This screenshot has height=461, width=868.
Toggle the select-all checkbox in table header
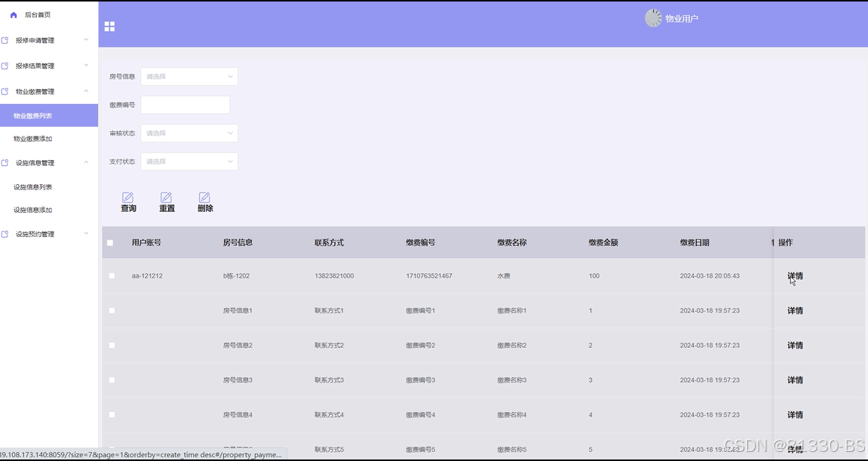click(110, 243)
